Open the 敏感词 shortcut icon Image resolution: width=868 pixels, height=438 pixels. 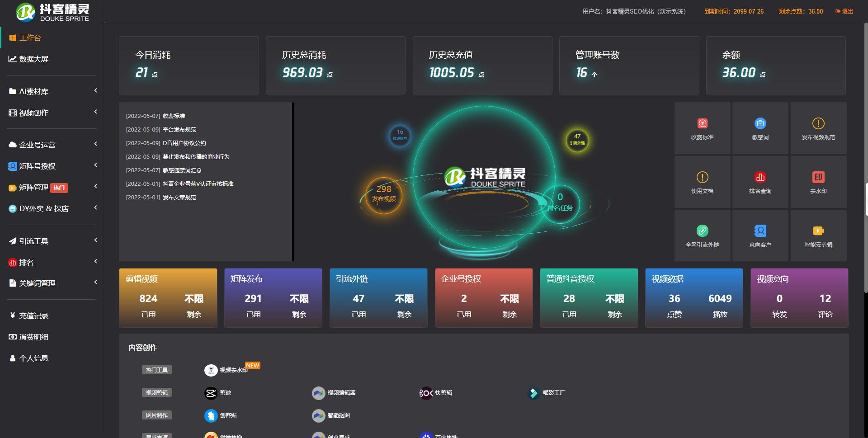[x=760, y=124]
